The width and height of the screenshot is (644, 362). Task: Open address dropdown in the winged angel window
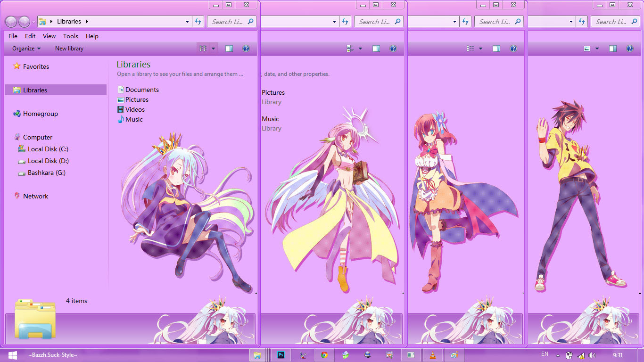pos(335,22)
